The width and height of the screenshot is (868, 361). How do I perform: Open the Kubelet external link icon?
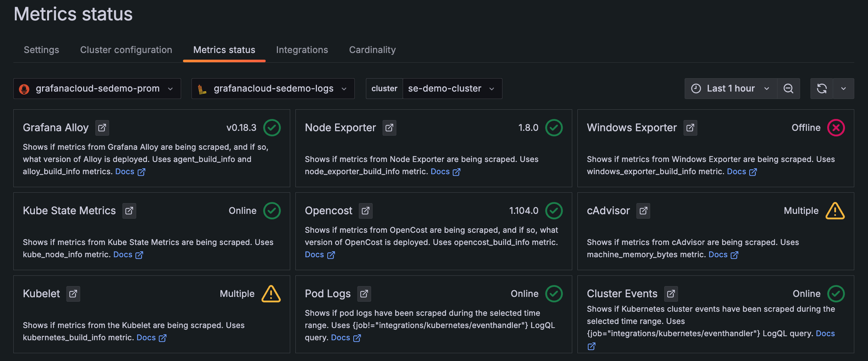tap(73, 294)
